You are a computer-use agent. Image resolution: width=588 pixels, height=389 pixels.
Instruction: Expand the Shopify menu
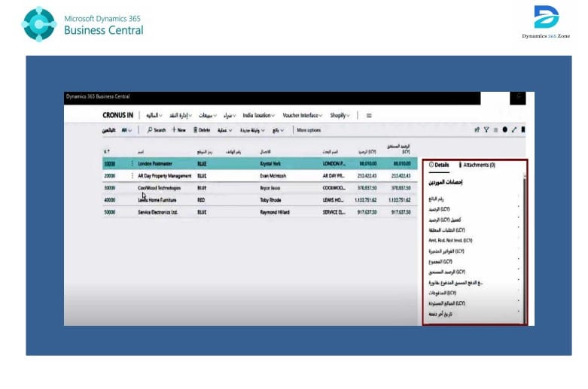coord(340,115)
